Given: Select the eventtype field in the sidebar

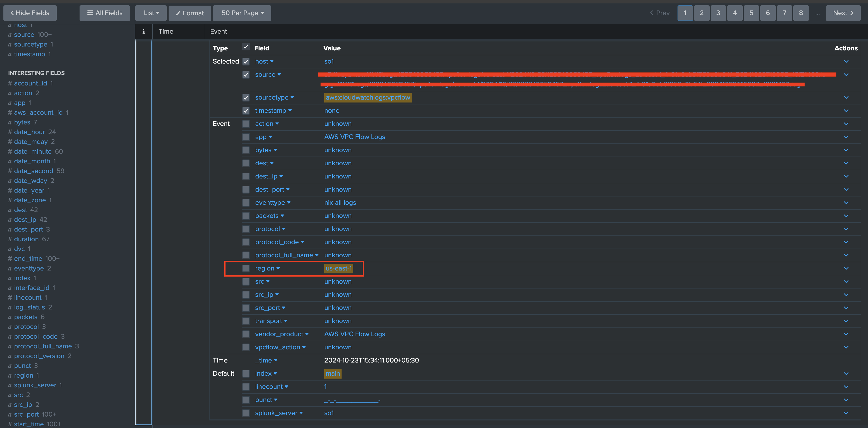Looking at the screenshot, I should point(29,268).
